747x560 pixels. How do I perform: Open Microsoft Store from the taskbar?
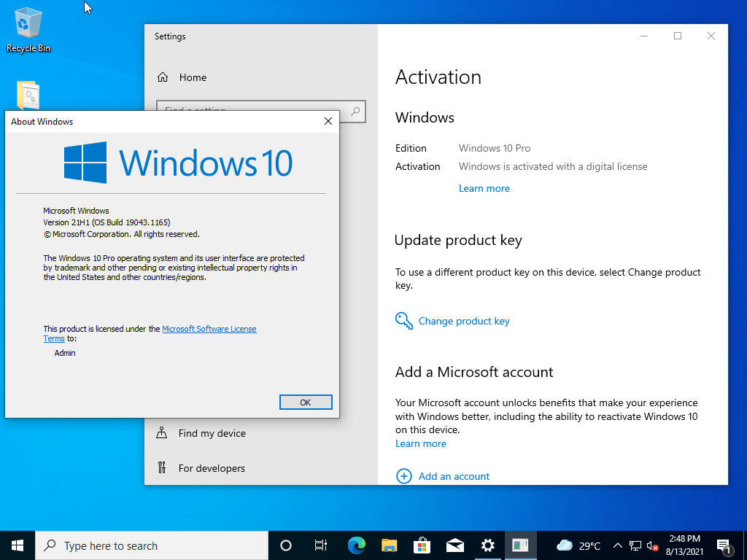click(422, 545)
